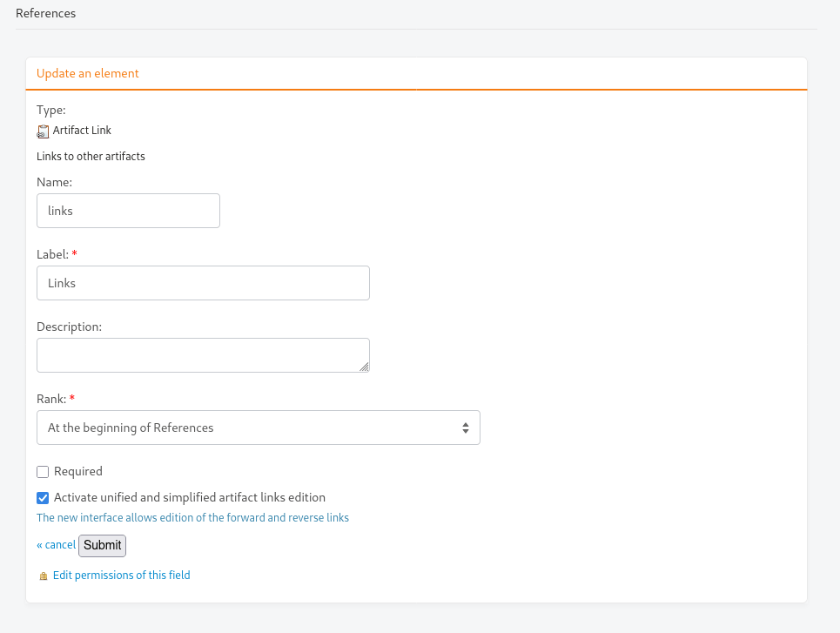Click into the Label field 'Links'
This screenshot has width=840, height=633.
[x=203, y=283]
